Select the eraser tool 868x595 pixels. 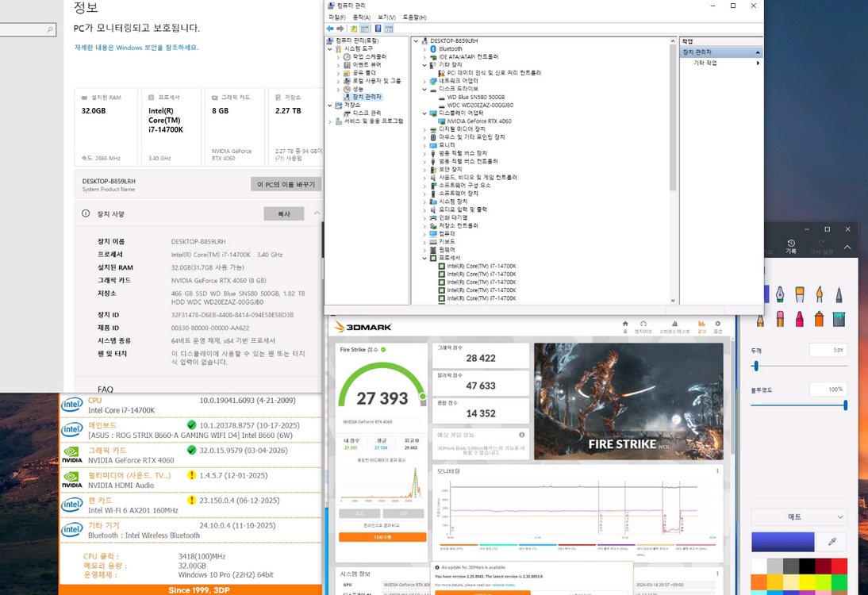pyautogui.click(x=780, y=319)
